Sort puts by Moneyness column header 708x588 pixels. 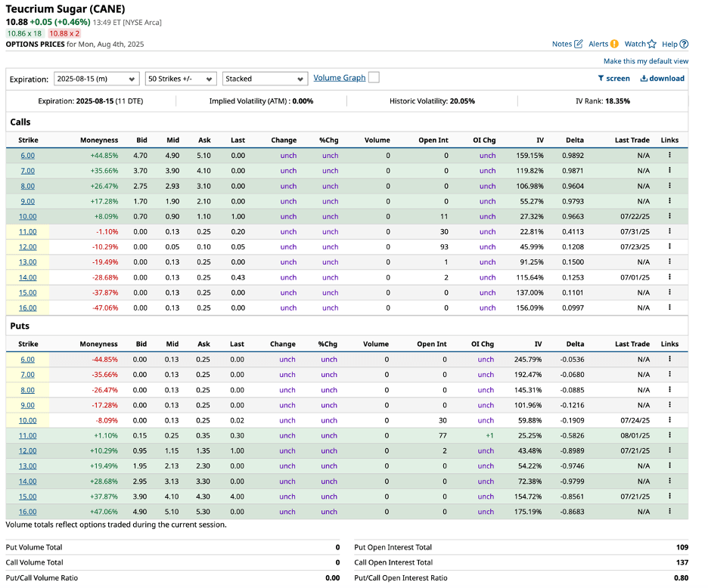(x=99, y=344)
